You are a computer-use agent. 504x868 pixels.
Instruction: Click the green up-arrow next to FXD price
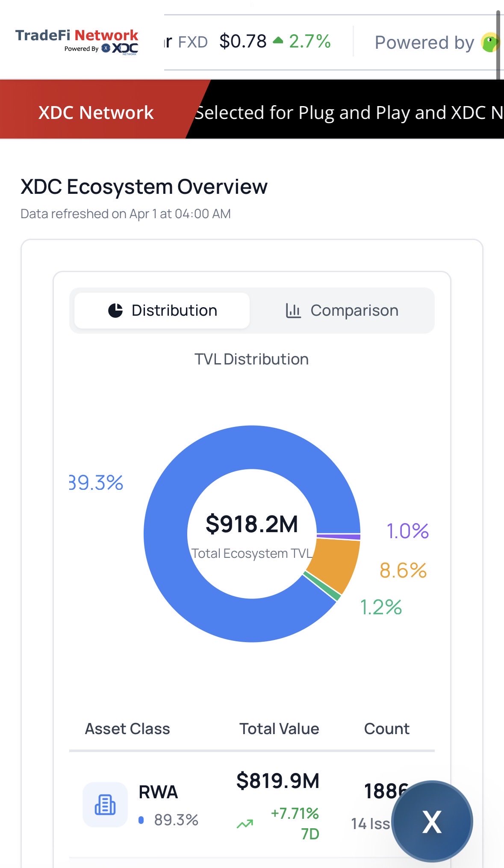click(x=278, y=41)
